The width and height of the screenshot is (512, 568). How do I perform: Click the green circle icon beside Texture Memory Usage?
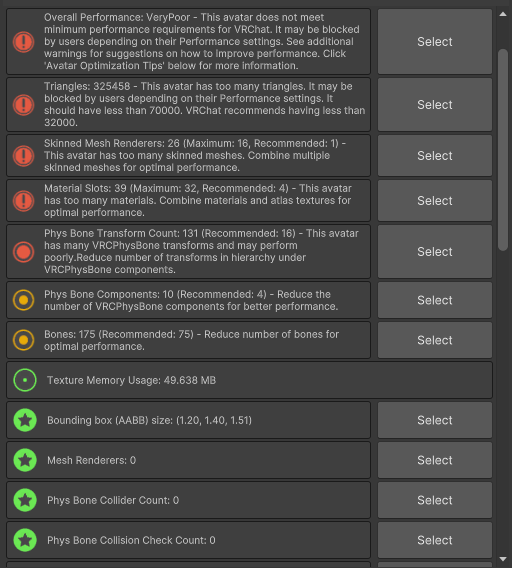tap(25, 380)
